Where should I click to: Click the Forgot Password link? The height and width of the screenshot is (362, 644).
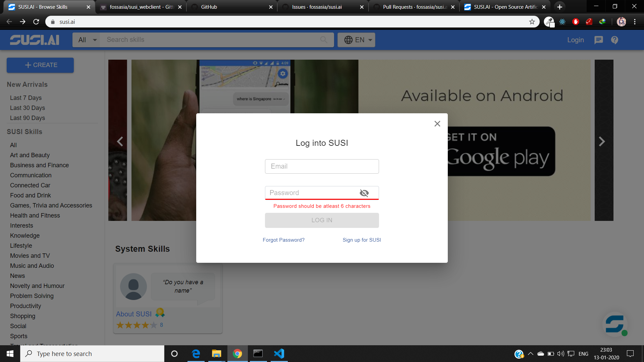pyautogui.click(x=283, y=240)
